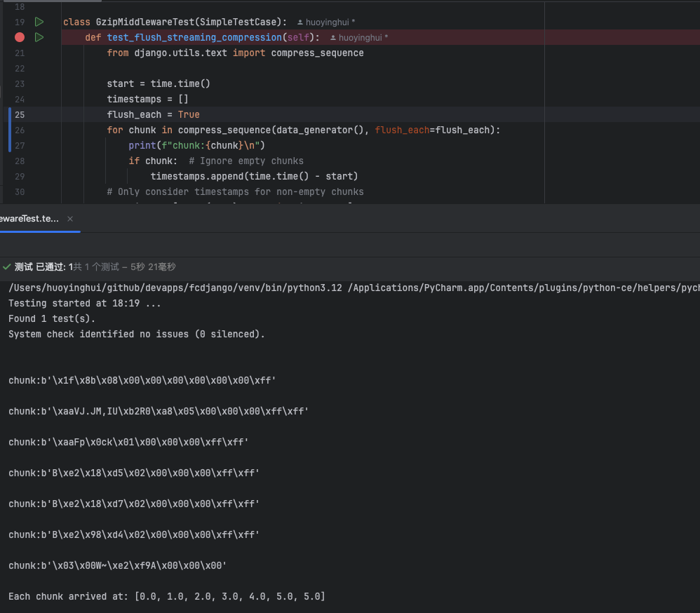The height and width of the screenshot is (613, 700).
Task: Run GzipMiddlewareTest class from gutter icon
Action: (x=39, y=22)
